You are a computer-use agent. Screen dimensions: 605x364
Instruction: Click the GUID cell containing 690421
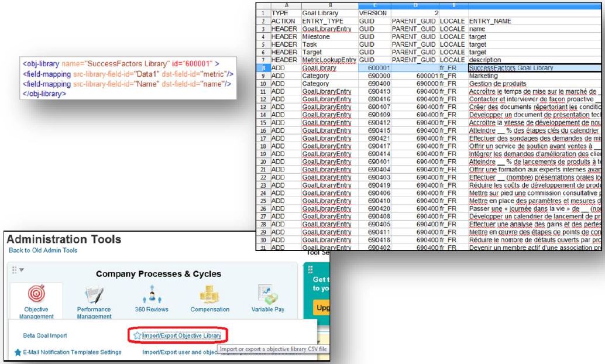pos(374,138)
